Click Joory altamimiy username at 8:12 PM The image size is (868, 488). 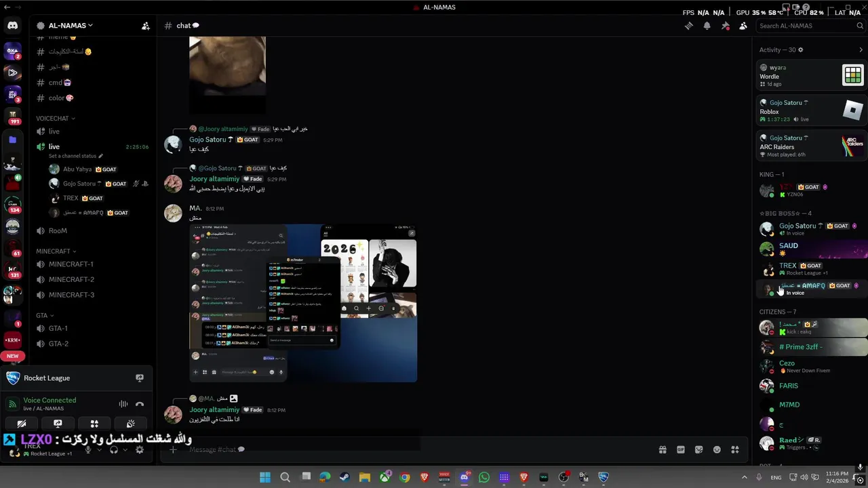coord(214,410)
